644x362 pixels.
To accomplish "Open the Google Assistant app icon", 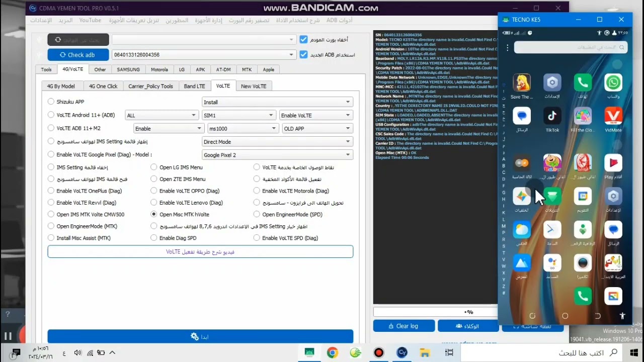I will [552, 263].
